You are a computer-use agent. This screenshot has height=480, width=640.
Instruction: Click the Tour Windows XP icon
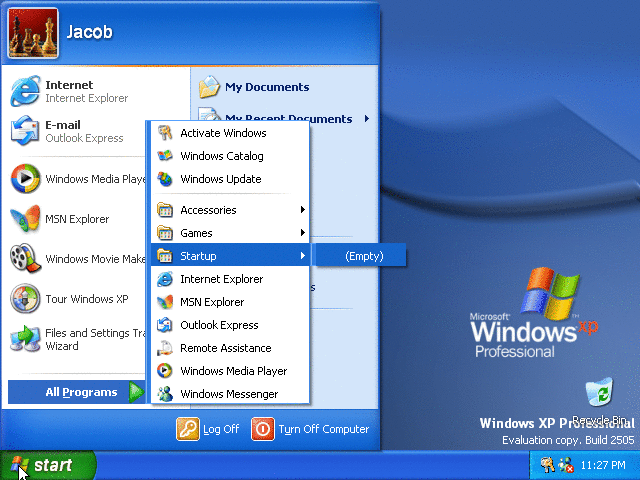click(25, 299)
